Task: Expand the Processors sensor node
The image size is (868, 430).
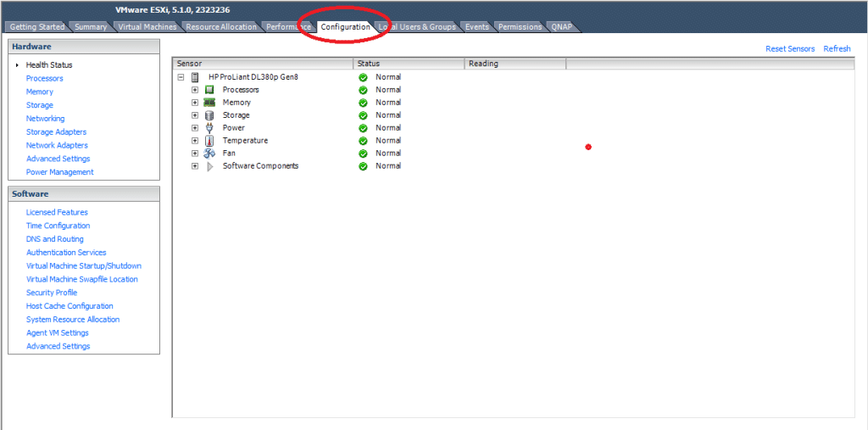Action: [195, 90]
